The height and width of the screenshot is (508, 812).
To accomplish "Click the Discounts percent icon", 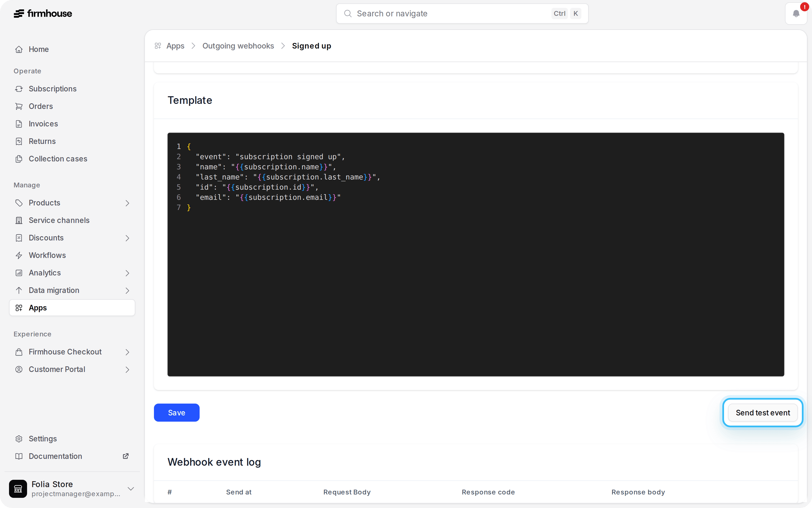I will point(19,238).
